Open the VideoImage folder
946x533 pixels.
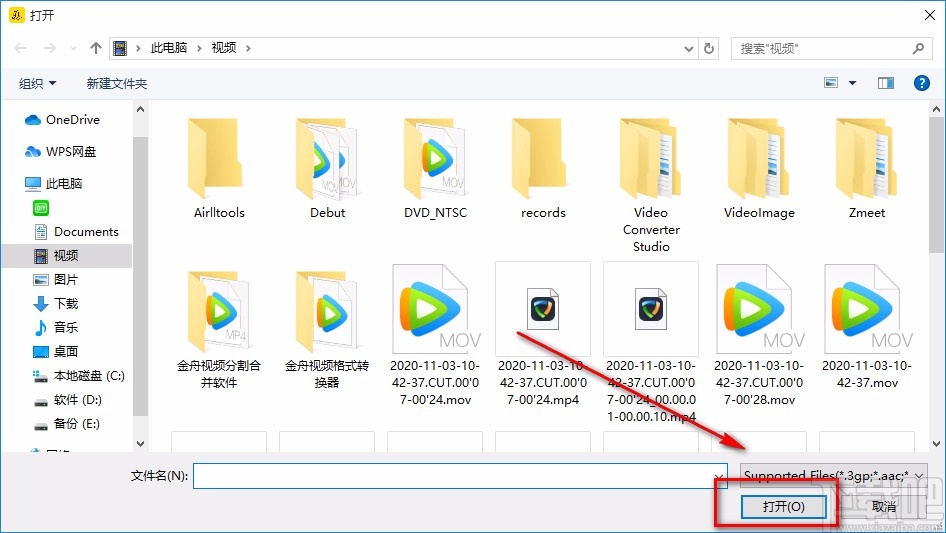[759, 169]
